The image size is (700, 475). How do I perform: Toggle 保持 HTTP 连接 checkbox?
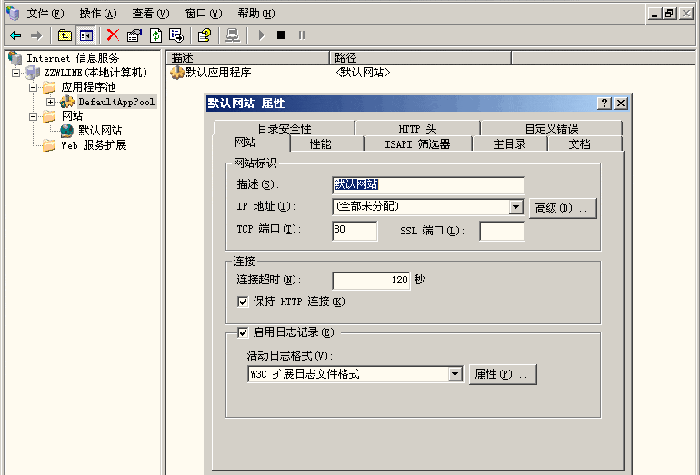(x=242, y=302)
